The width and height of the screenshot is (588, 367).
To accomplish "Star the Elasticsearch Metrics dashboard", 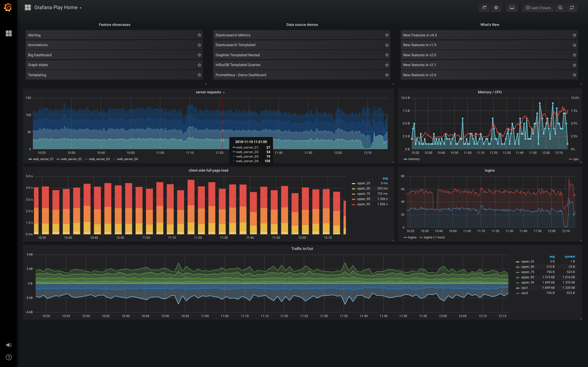I will 387,35.
